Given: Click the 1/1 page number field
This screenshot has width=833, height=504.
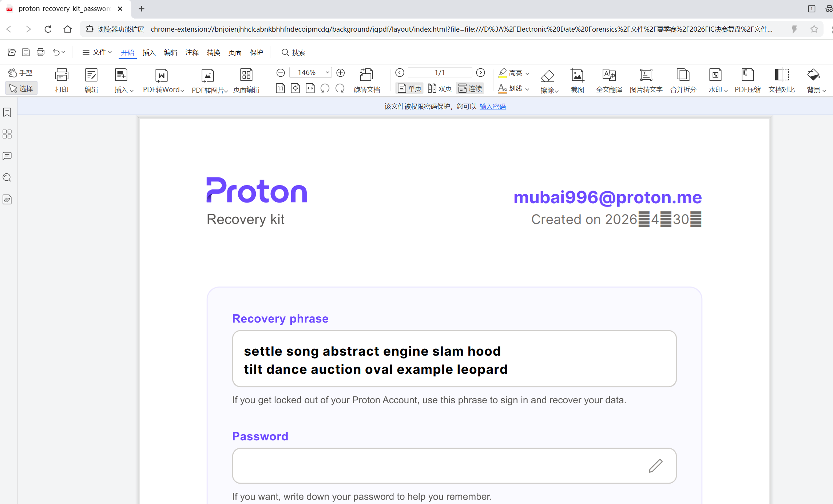Looking at the screenshot, I should 440,73.
